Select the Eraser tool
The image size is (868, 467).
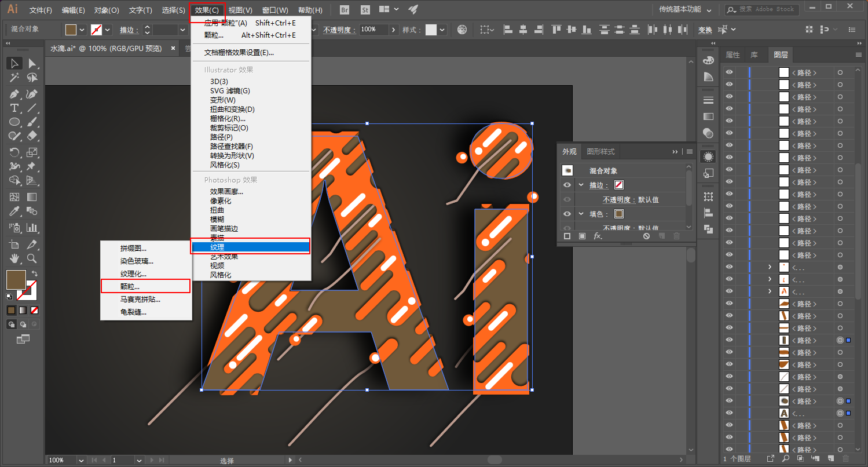tap(32, 136)
